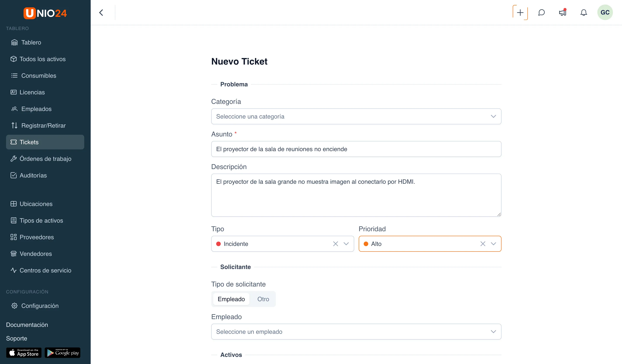
Task: Open the GC user avatar menu
Action: [x=605, y=13]
